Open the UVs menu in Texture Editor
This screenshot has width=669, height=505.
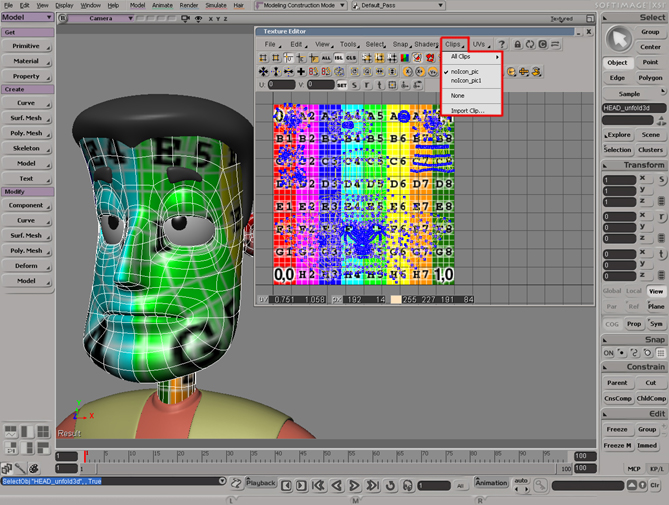pyautogui.click(x=480, y=44)
